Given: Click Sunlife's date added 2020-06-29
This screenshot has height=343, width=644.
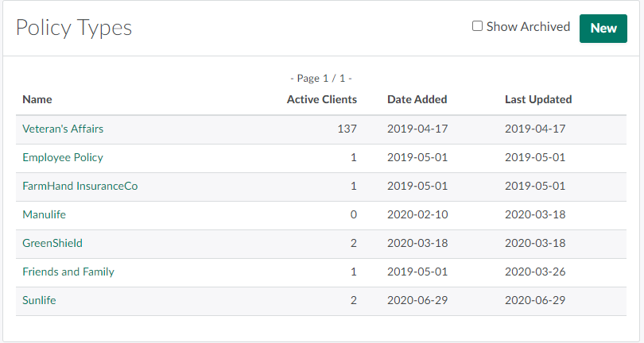Looking at the screenshot, I should pyautogui.click(x=417, y=300).
